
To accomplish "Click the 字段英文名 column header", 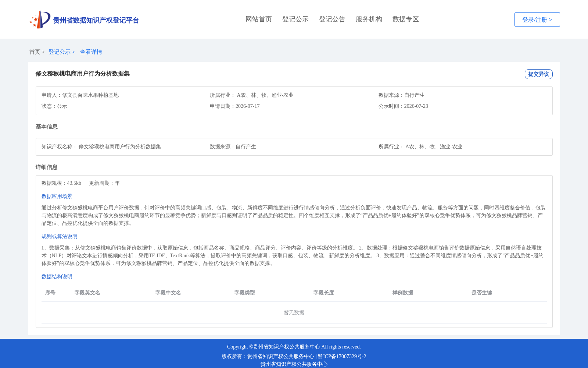I will [x=87, y=293].
